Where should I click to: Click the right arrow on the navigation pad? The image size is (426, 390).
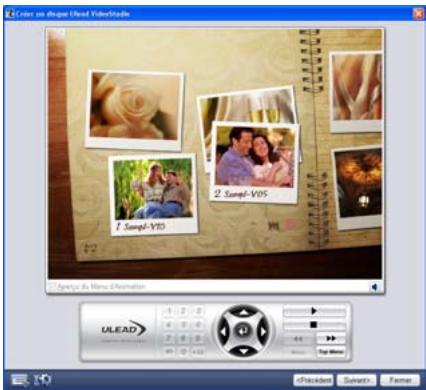[264, 332]
